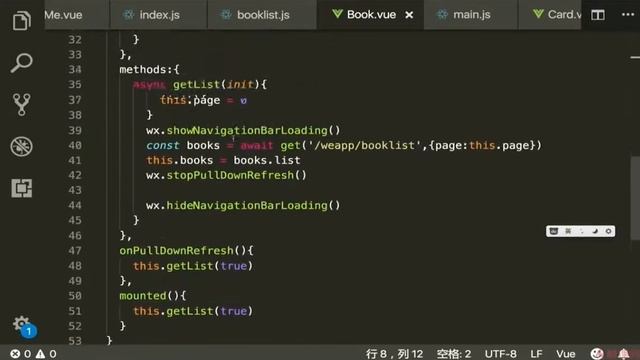Open the Explorer files view
Viewport: 640px width, 360px height.
22,20
